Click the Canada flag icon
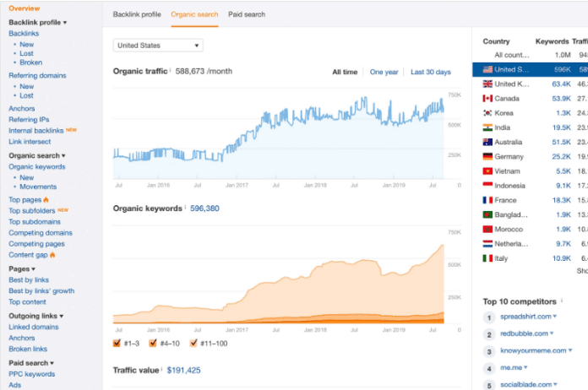The height and width of the screenshot is (390, 588). click(487, 99)
